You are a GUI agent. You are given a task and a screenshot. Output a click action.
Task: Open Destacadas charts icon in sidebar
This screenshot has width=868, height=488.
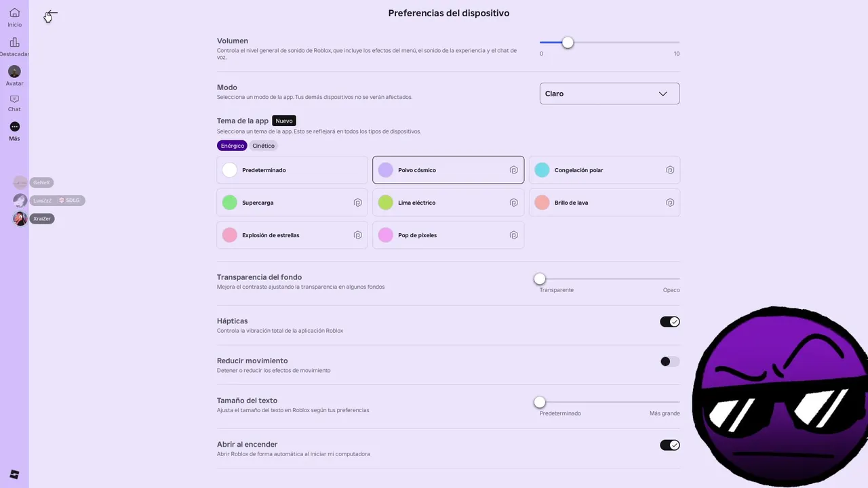coord(14,43)
